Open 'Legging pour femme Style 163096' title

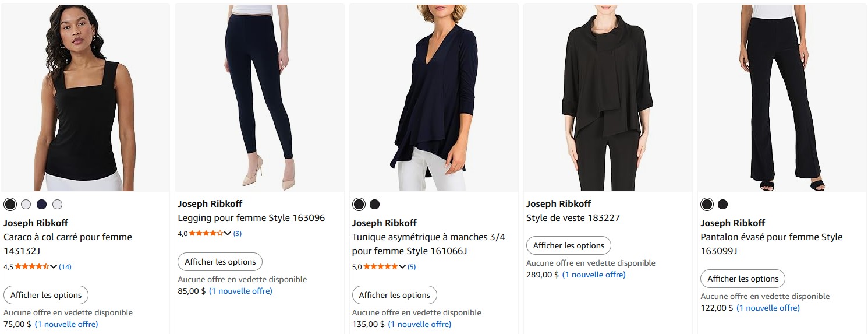(251, 218)
